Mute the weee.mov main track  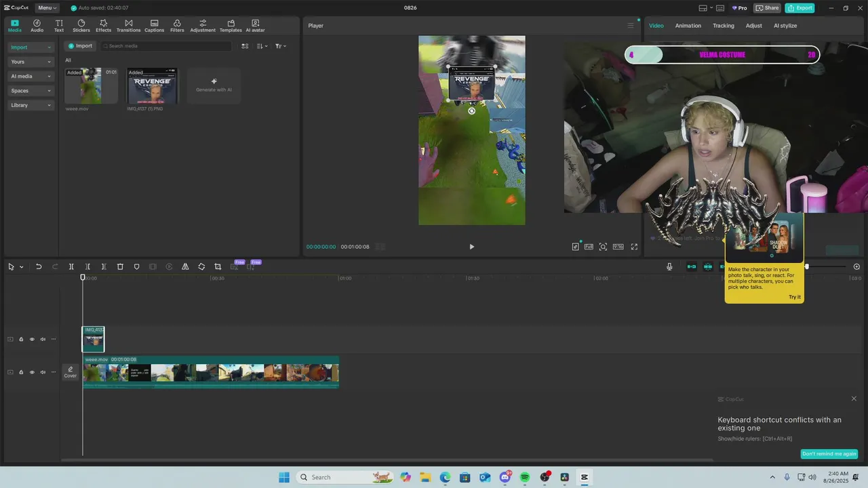pyautogui.click(x=43, y=372)
